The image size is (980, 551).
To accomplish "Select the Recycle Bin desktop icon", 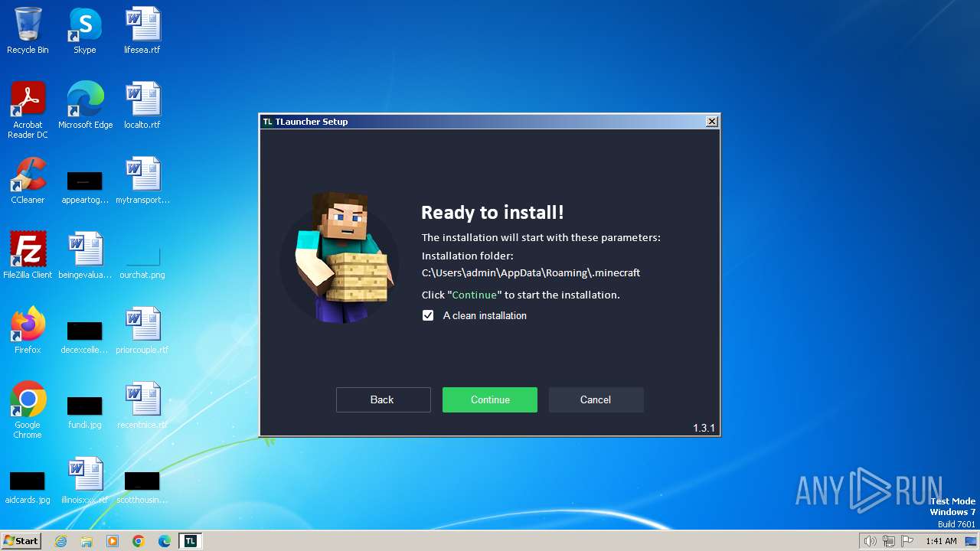I will (x=28, y=31).
